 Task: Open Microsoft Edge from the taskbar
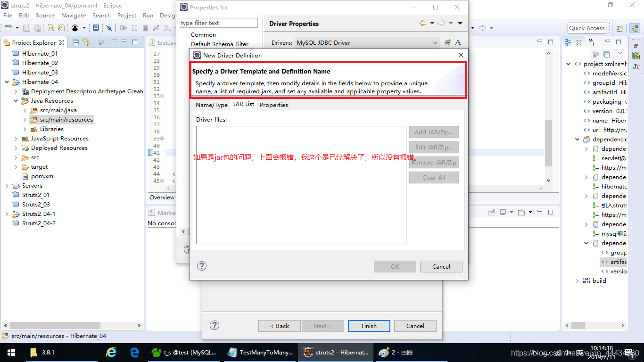tap(134, 352)
